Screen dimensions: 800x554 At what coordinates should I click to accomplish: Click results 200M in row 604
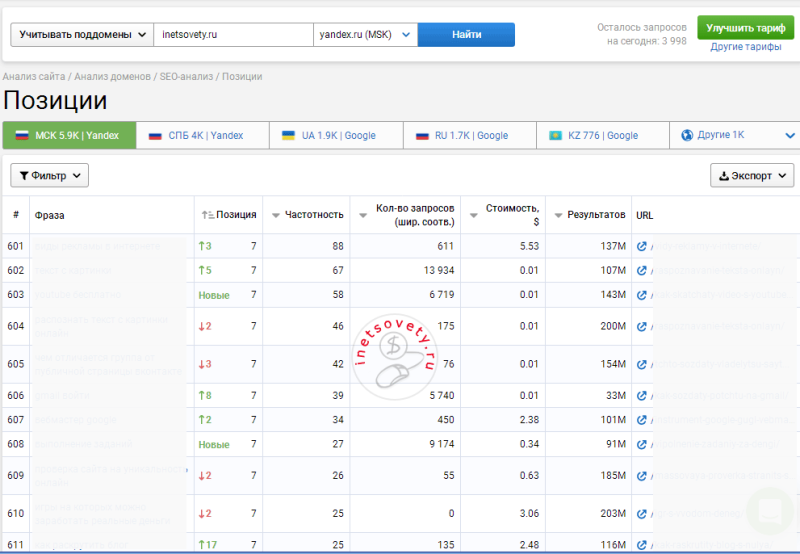tap(613, 326)
